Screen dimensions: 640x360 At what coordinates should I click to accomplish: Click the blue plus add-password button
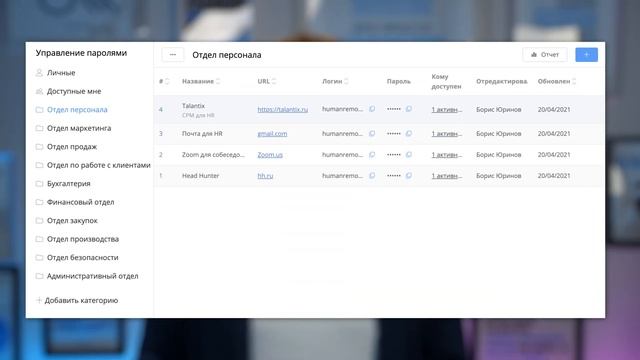pos(587,55)
